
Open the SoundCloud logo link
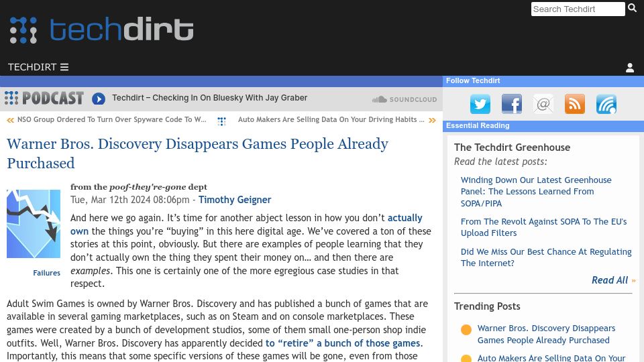click(x=404, y=99)
